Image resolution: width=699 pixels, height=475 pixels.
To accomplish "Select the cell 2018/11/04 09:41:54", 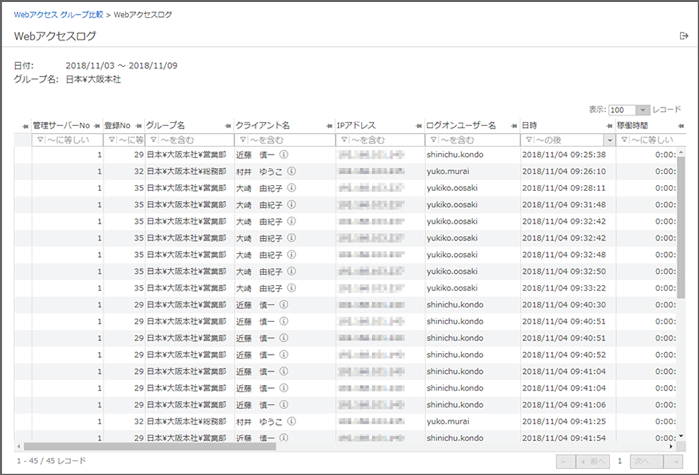I will tap(564, 438).
